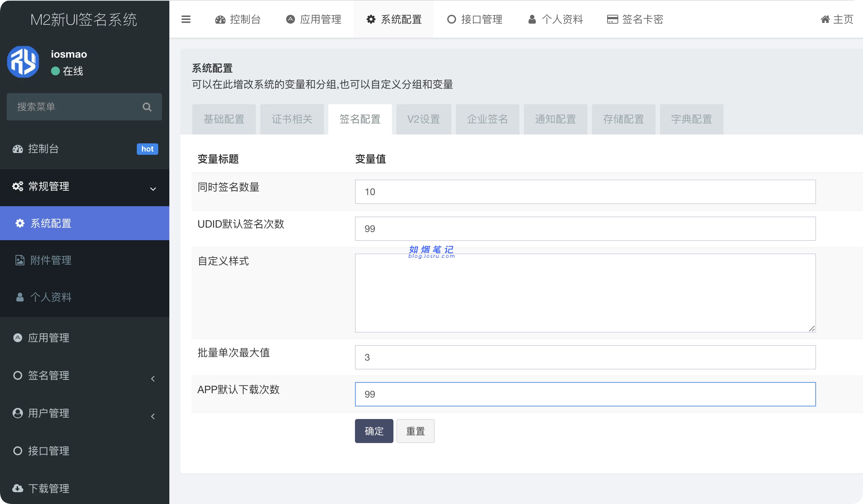Open 下载管理 cloud download sidebar item
The width and height of the screenshot is (863, 504).
[48, 488]
